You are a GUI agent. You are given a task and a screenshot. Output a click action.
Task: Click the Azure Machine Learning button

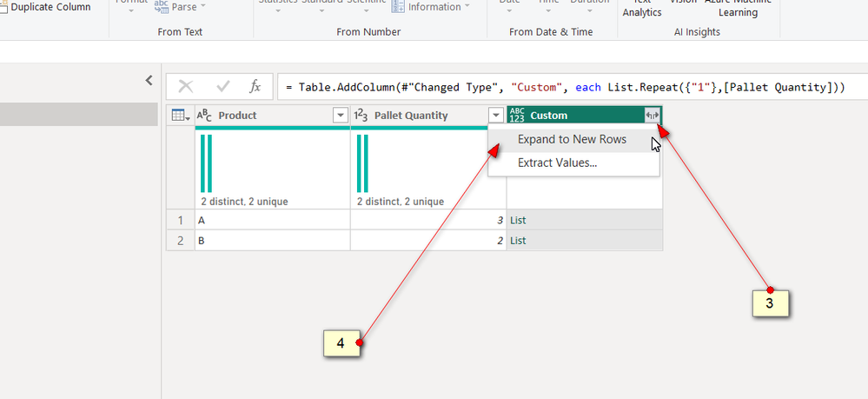click(738, 8)
